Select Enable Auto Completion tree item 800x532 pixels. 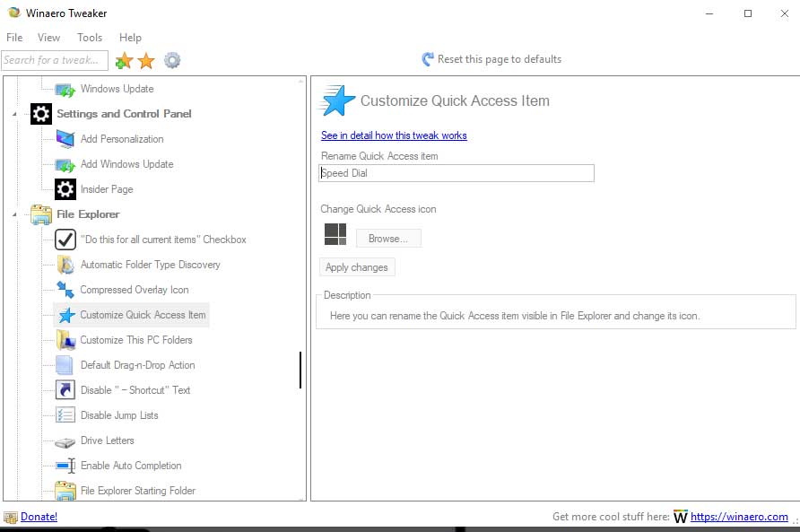[x=131, y=466]
